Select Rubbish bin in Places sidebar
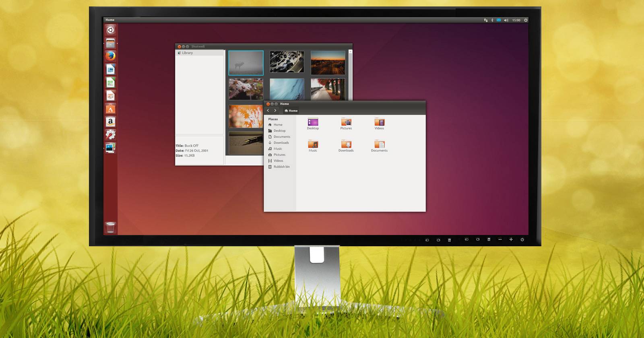Viewport: 644px width, 338px height. (x=280, y=167)
